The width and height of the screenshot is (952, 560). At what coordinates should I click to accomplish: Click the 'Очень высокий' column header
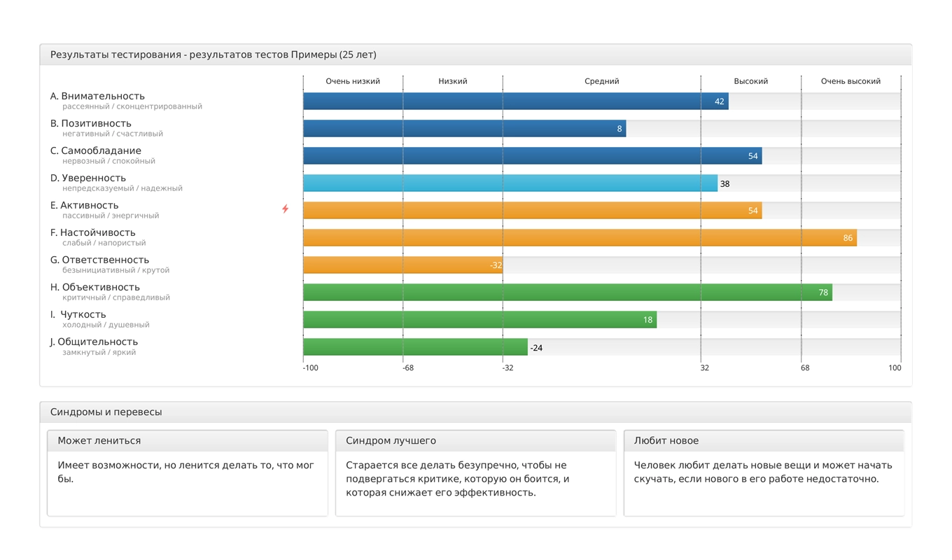[850, 81]
